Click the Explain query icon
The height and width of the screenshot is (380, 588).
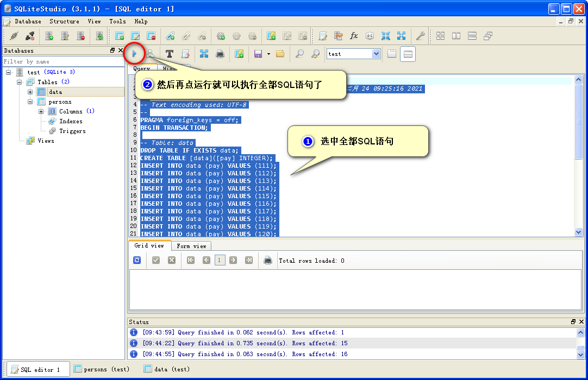(x=151, y=54)
